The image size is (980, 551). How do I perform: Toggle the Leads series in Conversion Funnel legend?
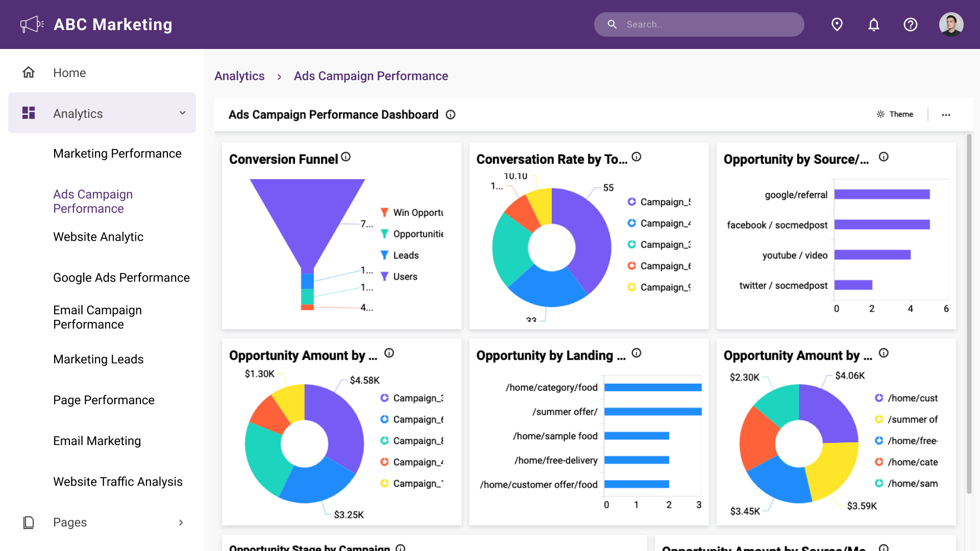[x=405, y=255]
